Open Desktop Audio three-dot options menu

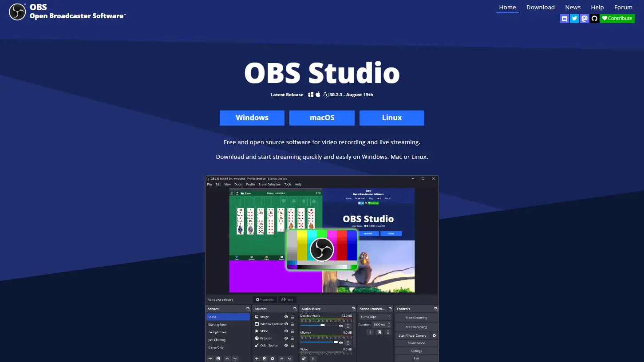click(x=348, y=326)
